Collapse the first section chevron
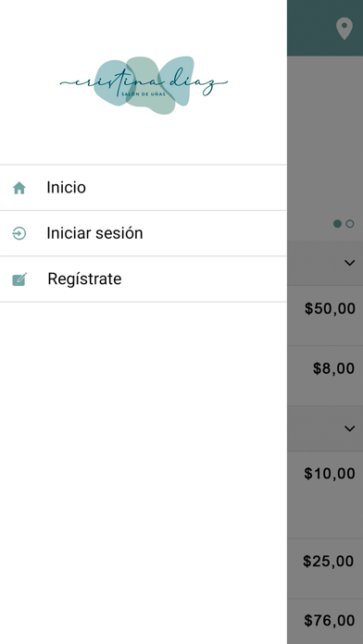 [x=349, y=263]
